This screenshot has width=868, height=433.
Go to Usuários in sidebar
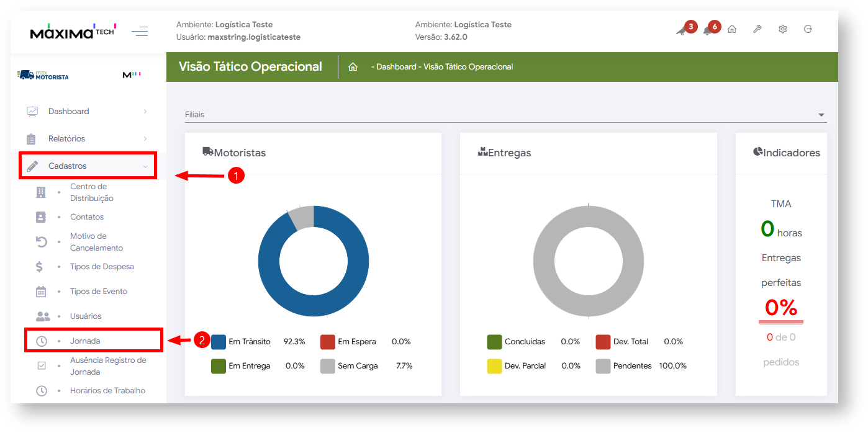pyautogui.click(x=86, y=316)
